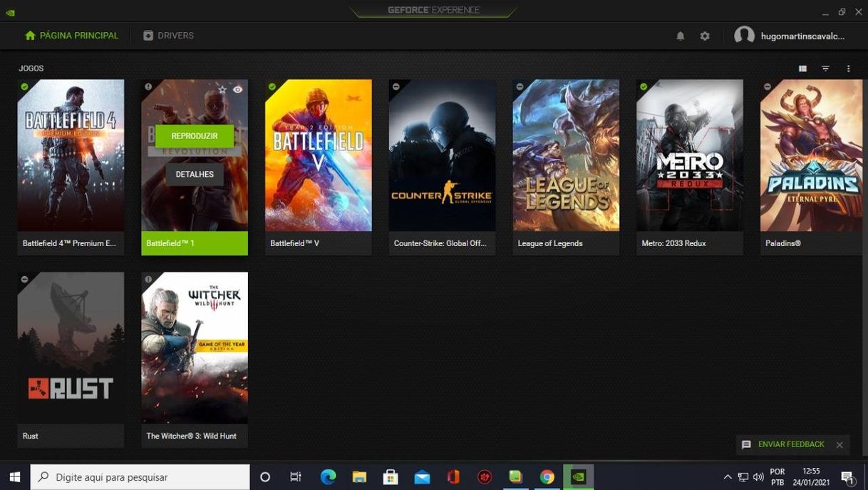Open the games filter icon
The height and width of the screenshot is (490, 868).
[825, 68]
